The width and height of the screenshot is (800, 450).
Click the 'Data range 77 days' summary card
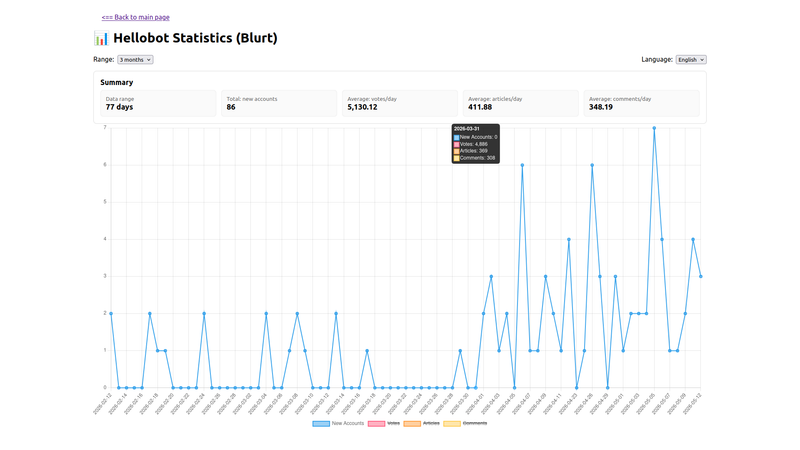click(158, 104)
